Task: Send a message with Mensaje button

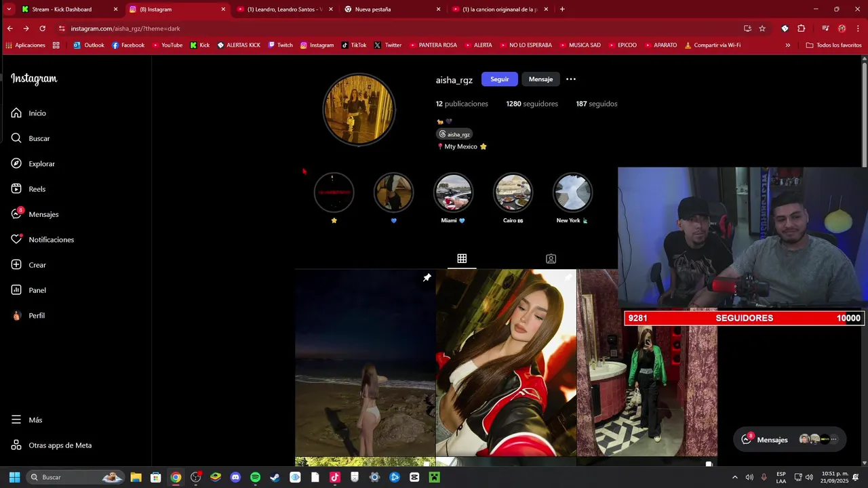Action: coord(540,79)
